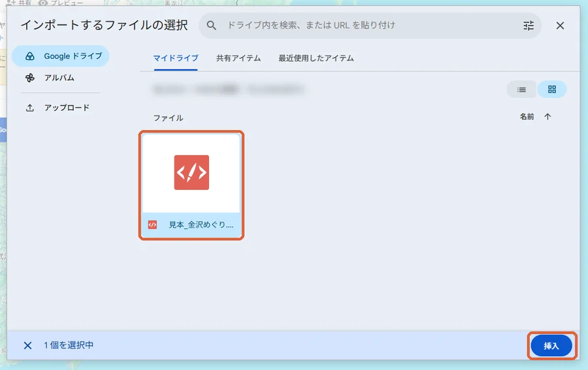Open advanced search filter options icon

click(x=529, y=25)
